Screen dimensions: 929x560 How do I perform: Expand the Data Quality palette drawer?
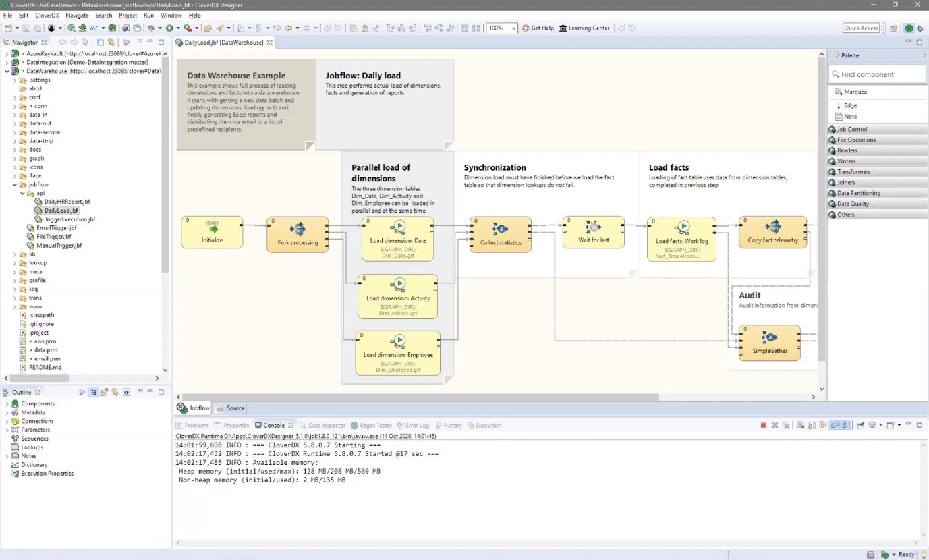click(877, 204)
